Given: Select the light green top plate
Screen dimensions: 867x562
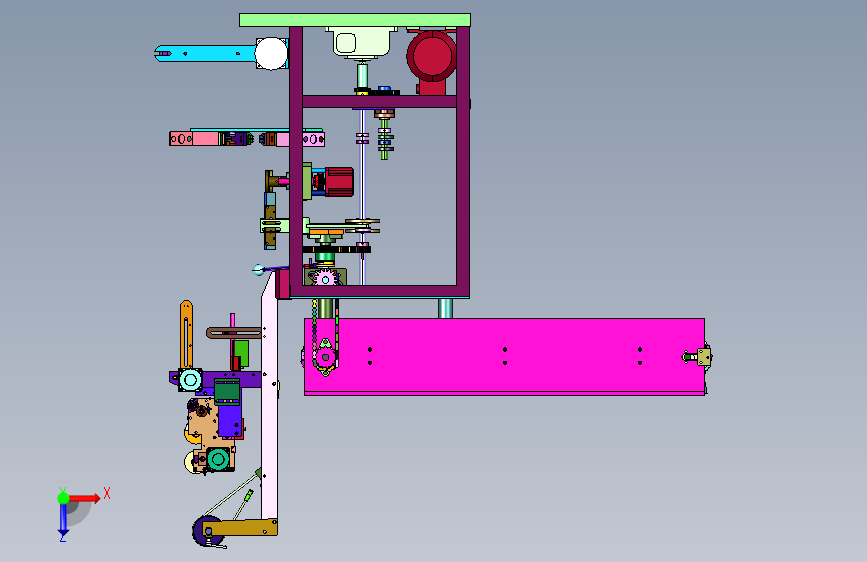Looking at the screenshot, I should tap(355, 20).
